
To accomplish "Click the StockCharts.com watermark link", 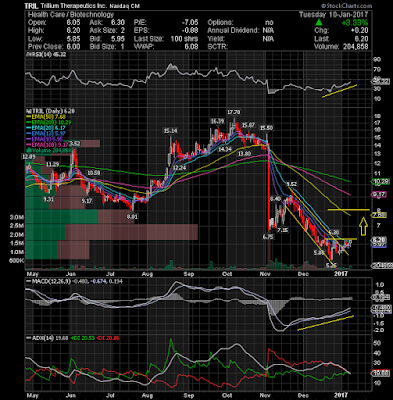I will (x=347, y=6).
